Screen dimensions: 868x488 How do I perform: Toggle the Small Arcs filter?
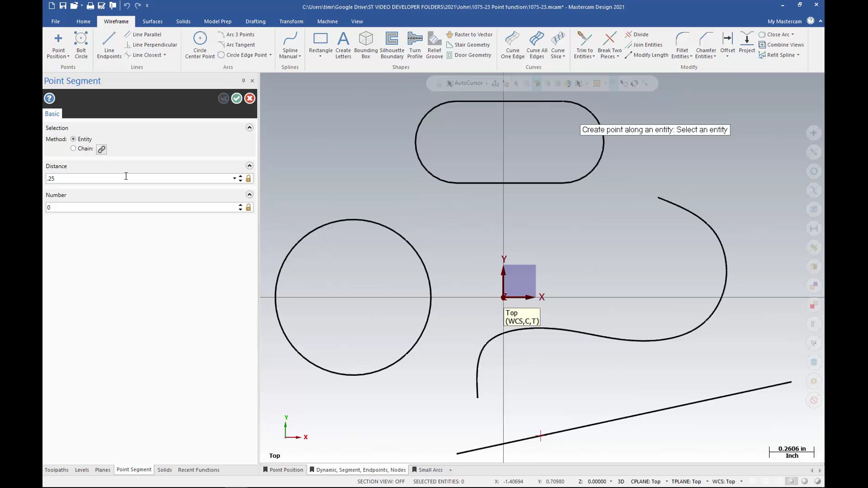(x=430, y=470)
